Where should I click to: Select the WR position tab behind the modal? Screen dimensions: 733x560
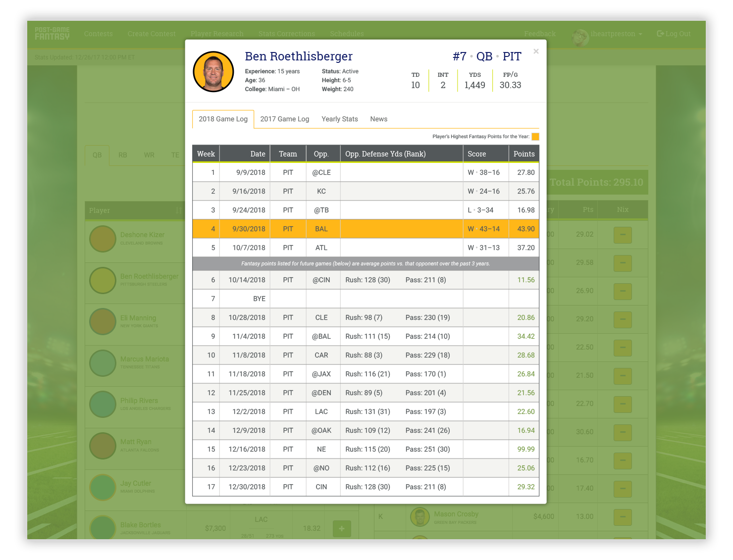tap(149, 155)
